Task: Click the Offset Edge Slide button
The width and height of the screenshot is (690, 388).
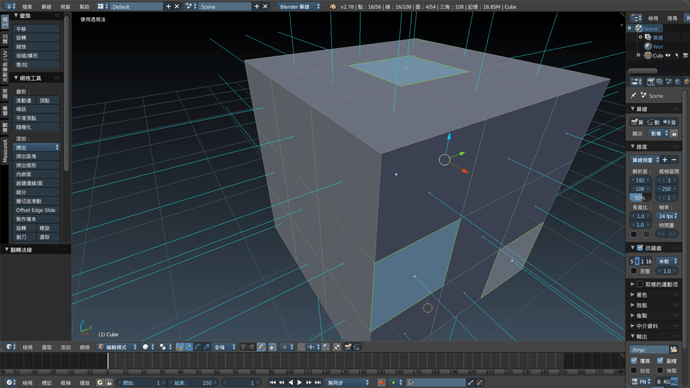Action: pos(36,210)
